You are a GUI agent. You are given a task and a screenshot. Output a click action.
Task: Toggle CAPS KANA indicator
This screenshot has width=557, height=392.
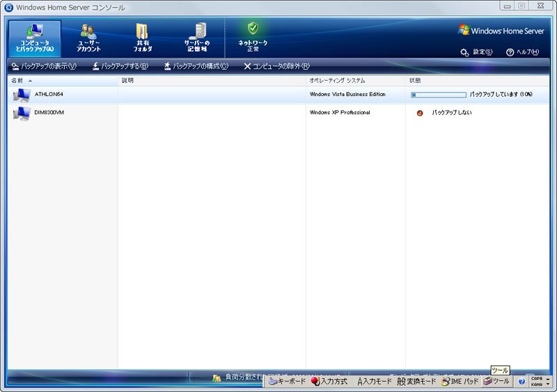coord(537,382)
